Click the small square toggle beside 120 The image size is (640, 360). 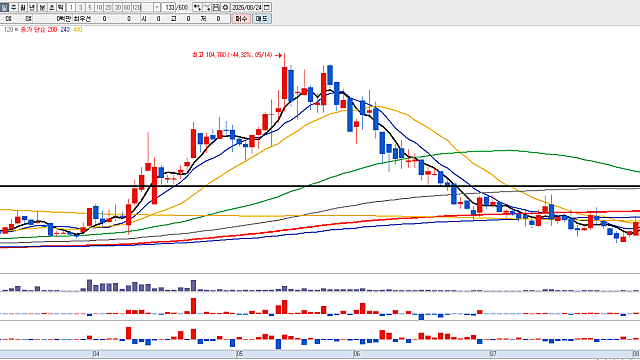click(x=16, y=30)
